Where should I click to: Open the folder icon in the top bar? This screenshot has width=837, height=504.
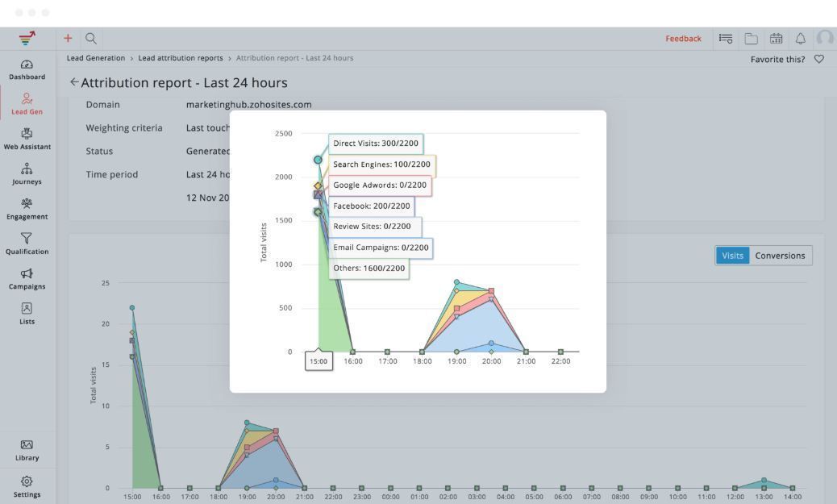pos(751,38)
